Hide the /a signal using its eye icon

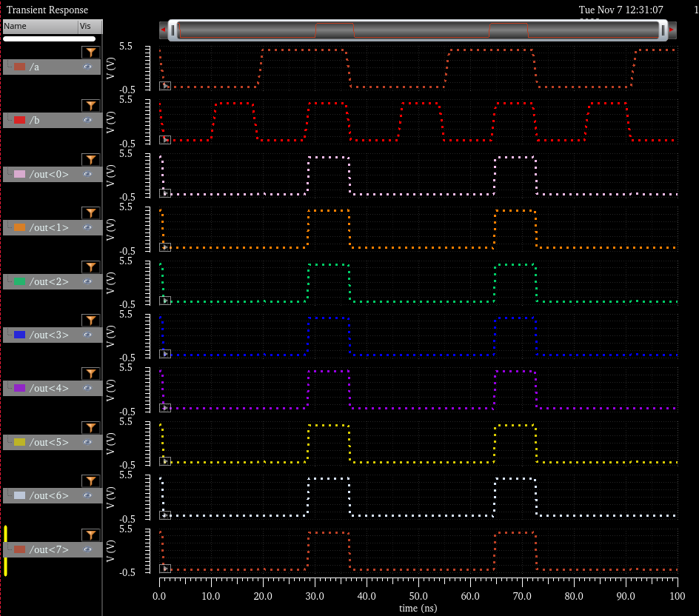pyautogui.click(x=88, y=67)
